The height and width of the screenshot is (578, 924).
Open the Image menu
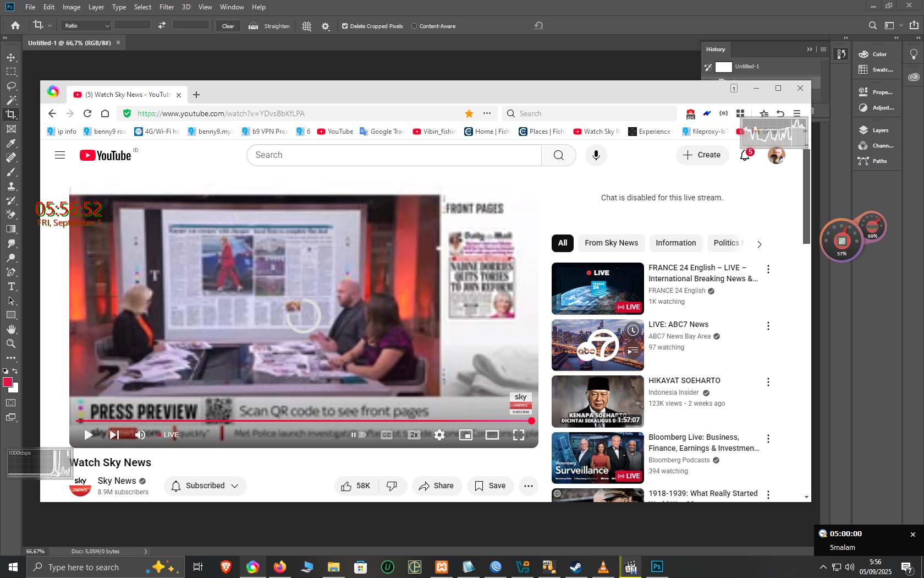(x=71, y=7)
